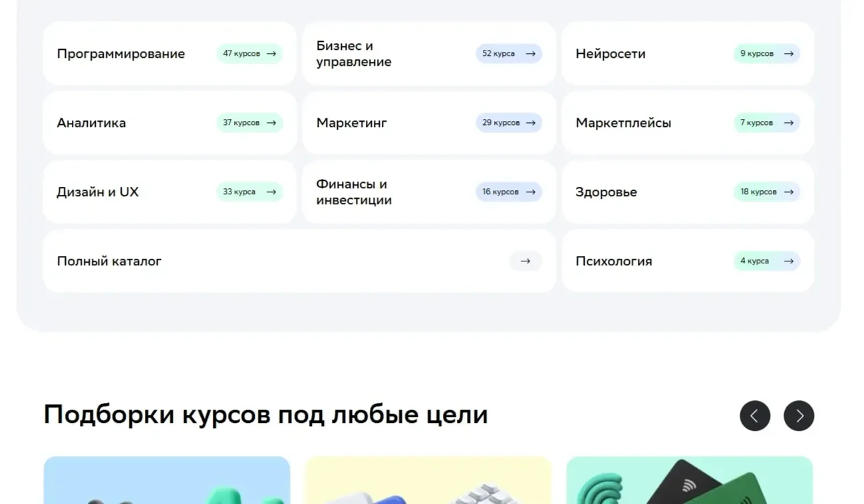864x504 pixels.
Task: Open the yellow keyboard collection thumbnail
Action: coord(428,480)
